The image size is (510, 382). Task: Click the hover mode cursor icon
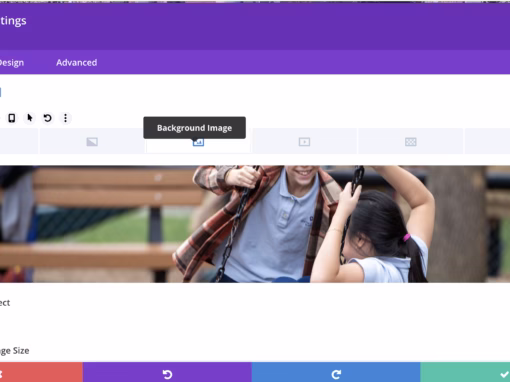pos(30,118)
